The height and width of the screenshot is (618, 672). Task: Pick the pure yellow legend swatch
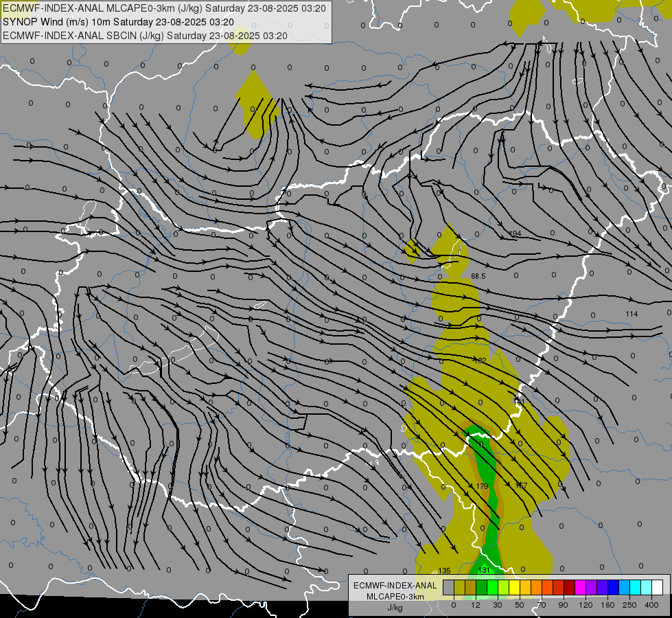(x=515, y=587)
